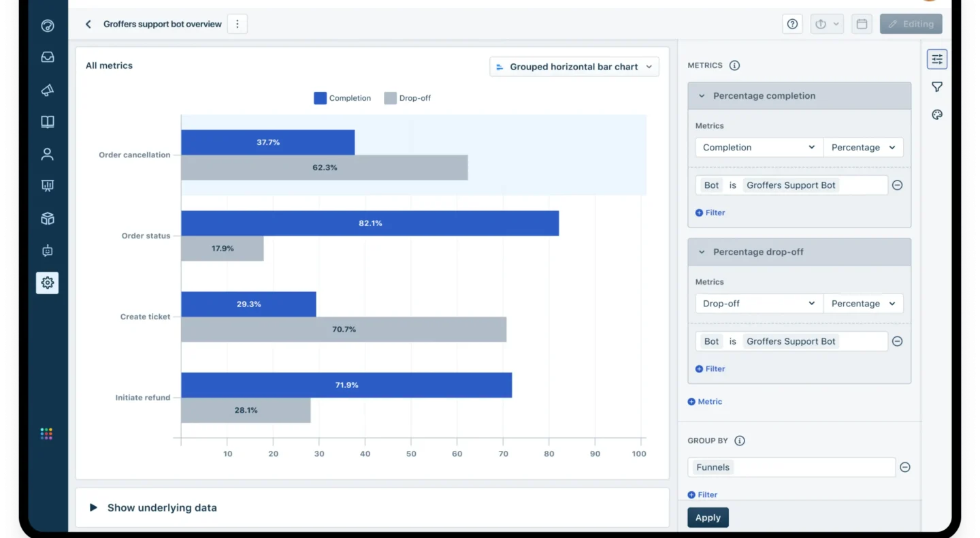Open the calendar date picker icon

tap(862, 25)
